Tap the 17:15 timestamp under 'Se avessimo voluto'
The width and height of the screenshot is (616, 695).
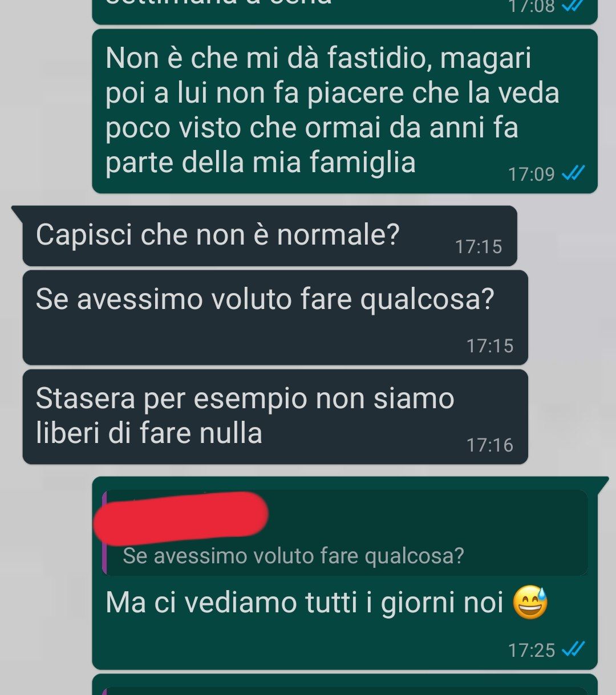490,346
